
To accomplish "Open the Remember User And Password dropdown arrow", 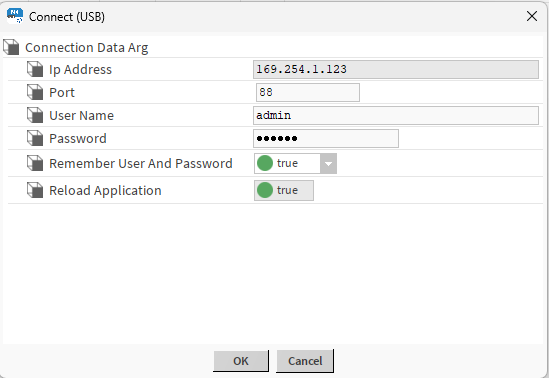I will [328, 163].
